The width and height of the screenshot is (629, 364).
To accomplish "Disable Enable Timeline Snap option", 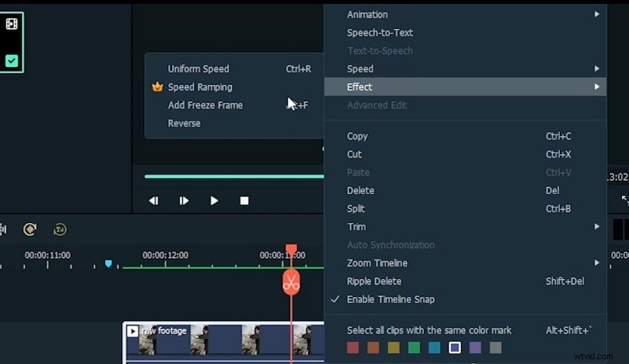I will coord(391,300).
